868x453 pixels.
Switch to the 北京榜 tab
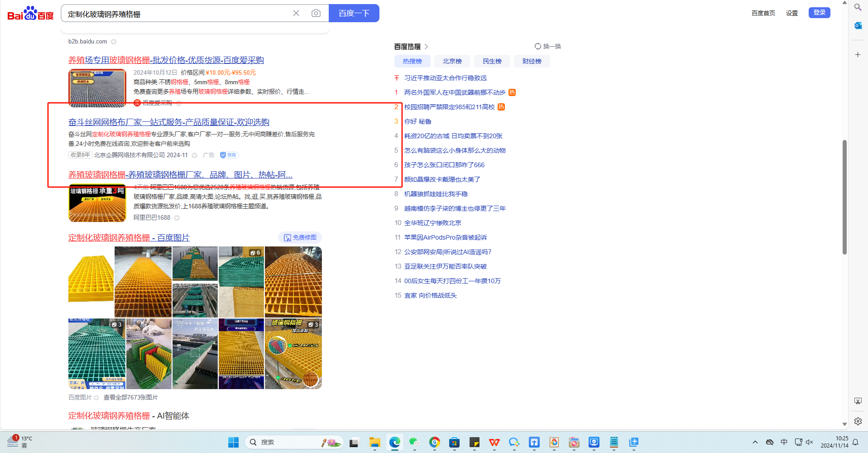(x=452, y=61)
